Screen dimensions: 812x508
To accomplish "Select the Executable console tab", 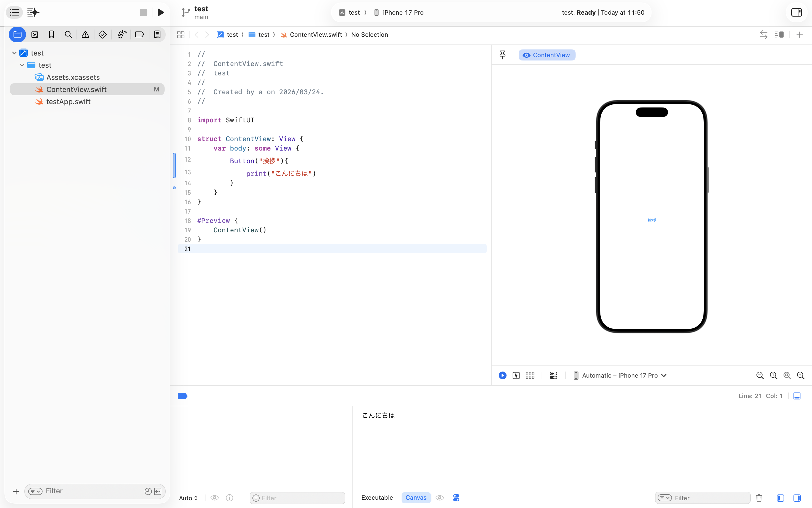I will (377, 497).
